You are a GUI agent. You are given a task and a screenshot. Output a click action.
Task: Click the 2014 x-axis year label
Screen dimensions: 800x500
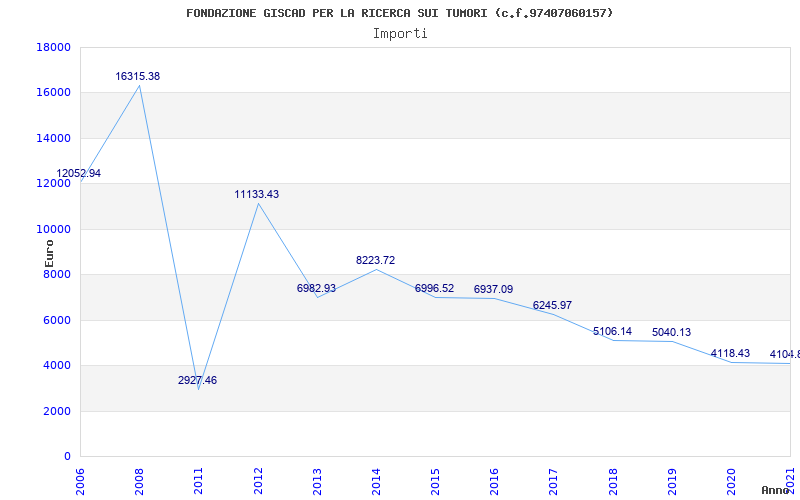(376, 478)
